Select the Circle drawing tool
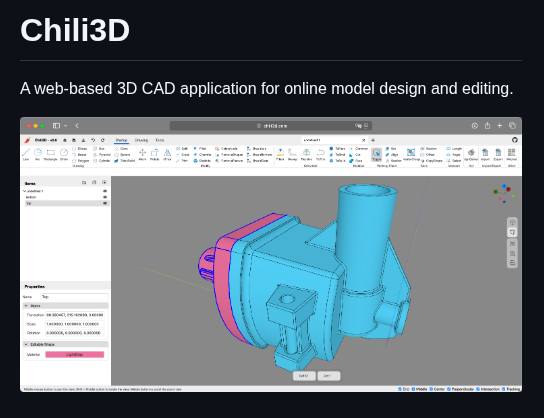 pyautogui.click(x=64, y=154)
